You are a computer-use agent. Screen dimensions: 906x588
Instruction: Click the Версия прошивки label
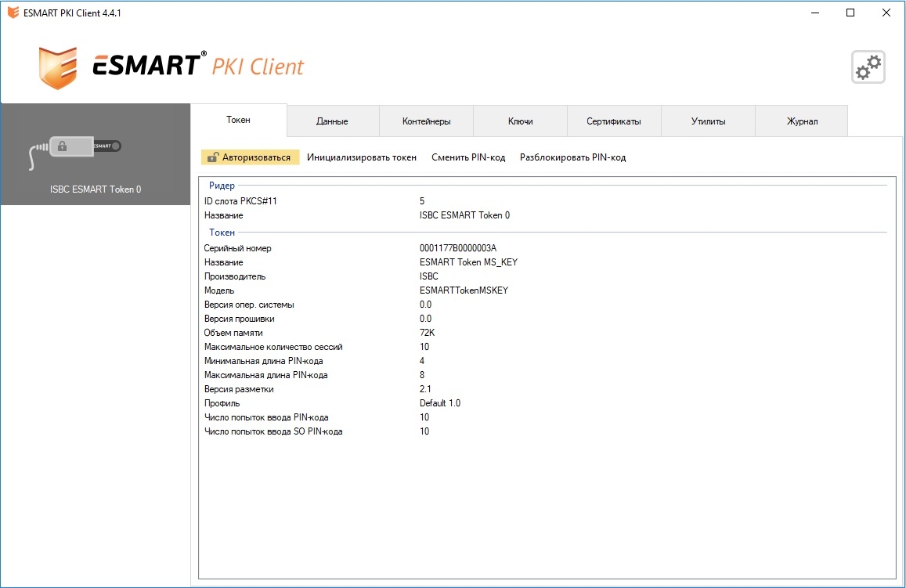(239, 319)
